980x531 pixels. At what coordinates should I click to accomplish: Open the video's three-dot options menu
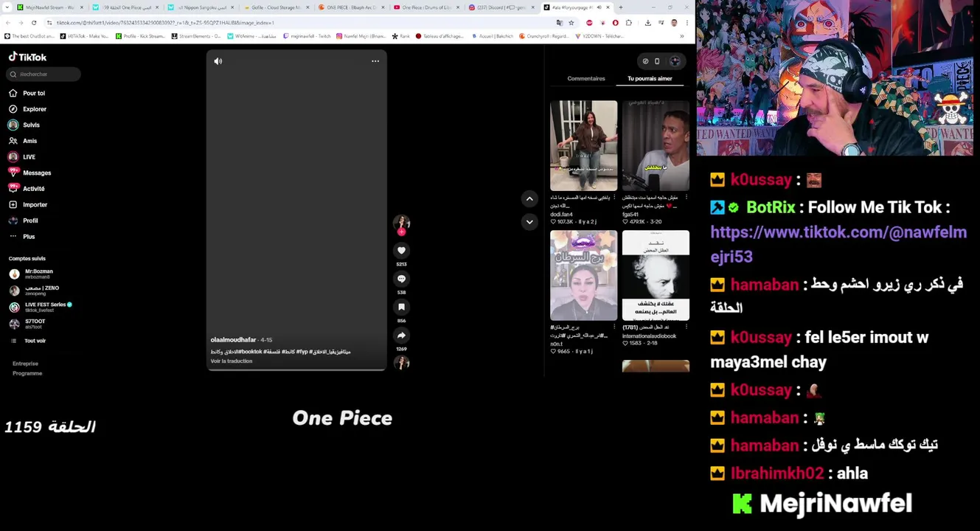tap(375, 61)
